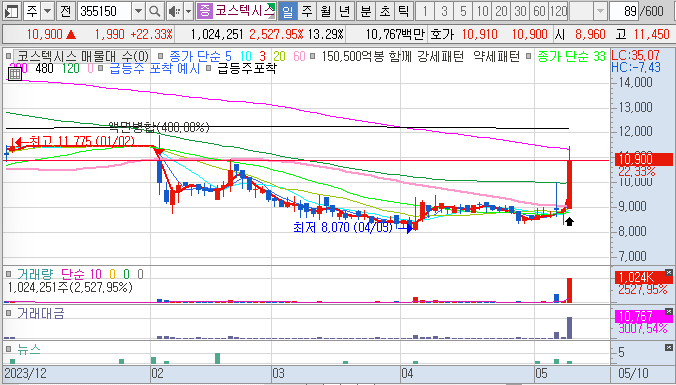Click the 약세패턴 legend label

coord(496,56)
